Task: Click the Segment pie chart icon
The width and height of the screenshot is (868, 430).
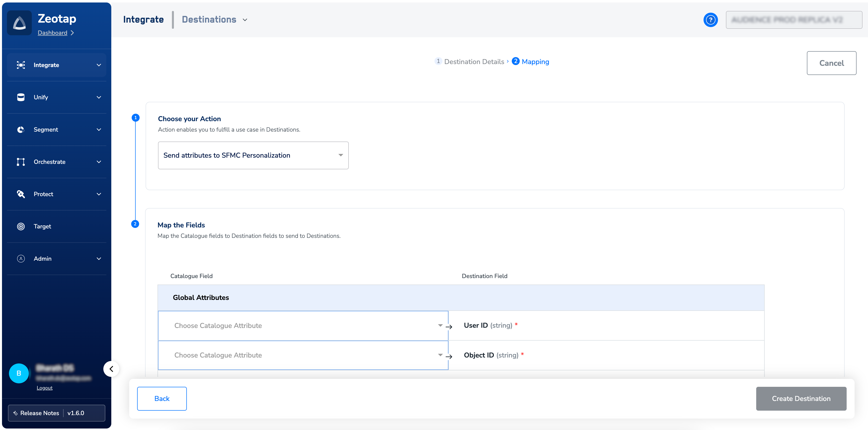Action: pyautogui.click(x=21, y=130)
